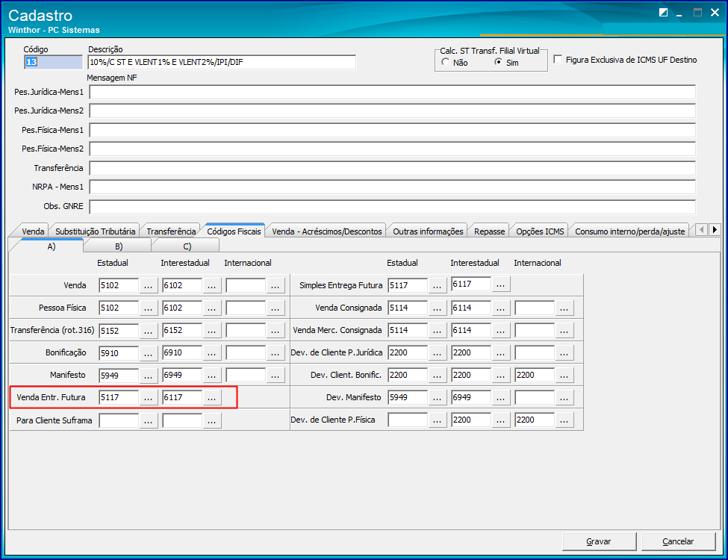Open lookup for Manifesto Estadual 5949
The height and width of the screenshot is (560, 728).
click(x=148, y=375)
